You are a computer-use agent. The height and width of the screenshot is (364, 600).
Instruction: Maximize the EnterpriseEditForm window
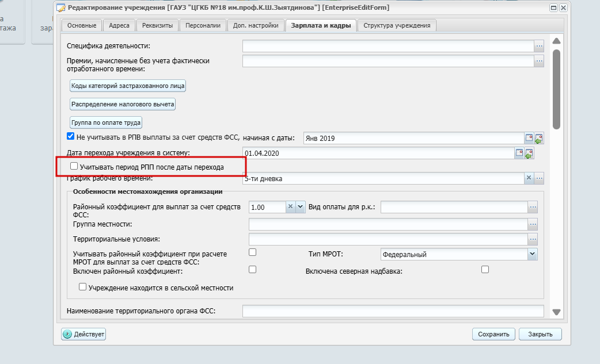pyautogui.click(x=553, y=7)
